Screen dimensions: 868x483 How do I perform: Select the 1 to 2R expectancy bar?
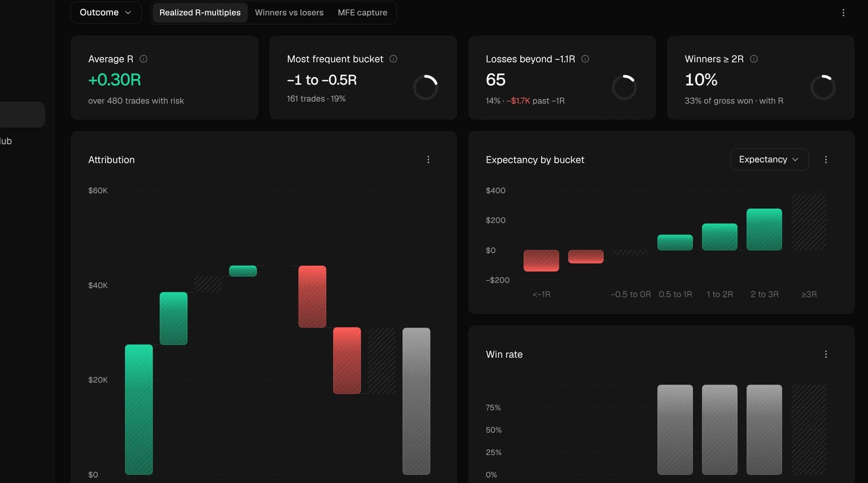pyautogui.click(x=719, y=237)
